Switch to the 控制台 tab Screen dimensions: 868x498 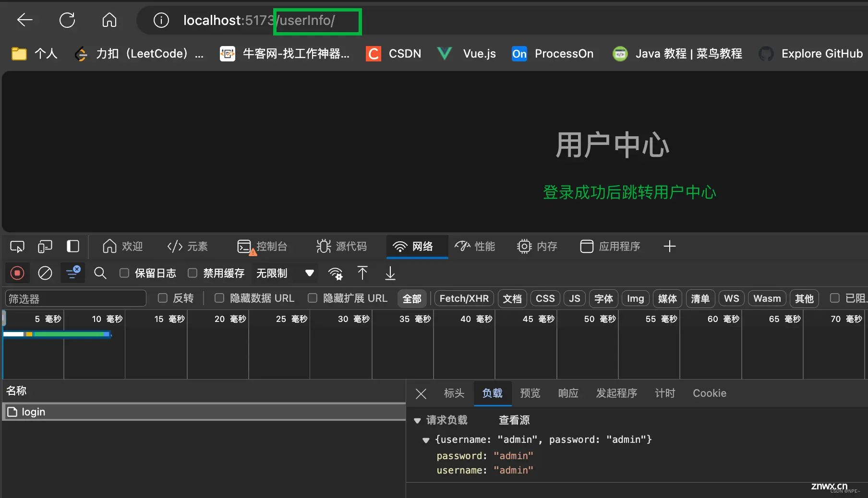262,247
